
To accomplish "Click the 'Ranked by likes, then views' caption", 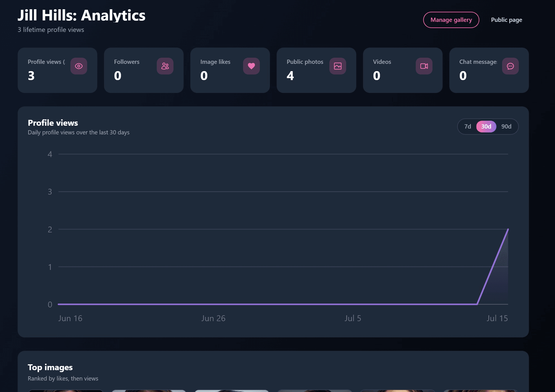I will 63,379.
